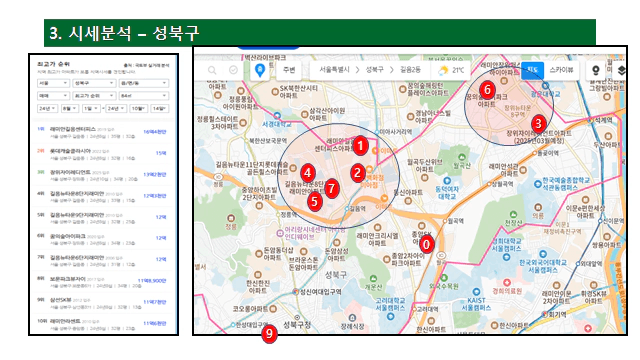The height and width of the screenshot is (360, 640).
Task: Open the 최고가 순위 dropdown
Action: click(94, 96)
